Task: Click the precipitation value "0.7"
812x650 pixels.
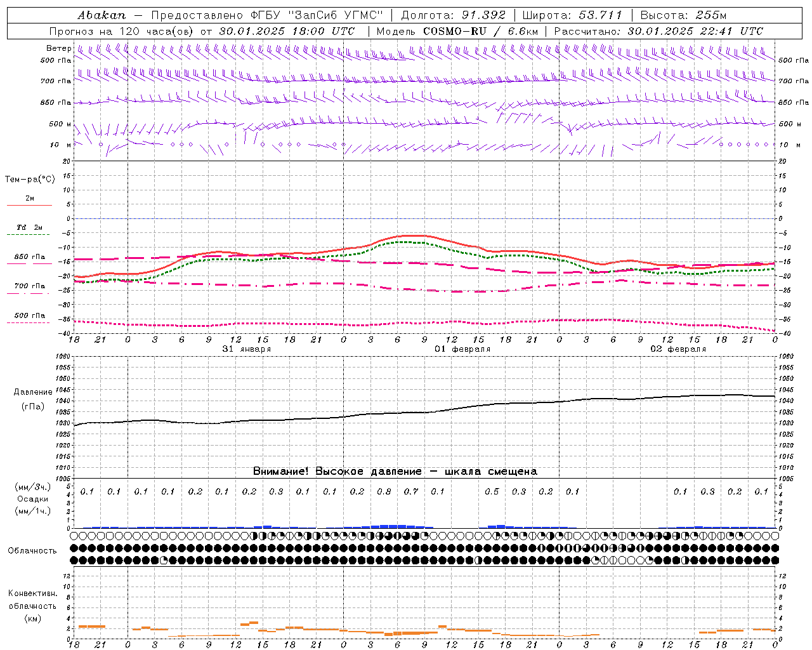Action: [411, 492]
